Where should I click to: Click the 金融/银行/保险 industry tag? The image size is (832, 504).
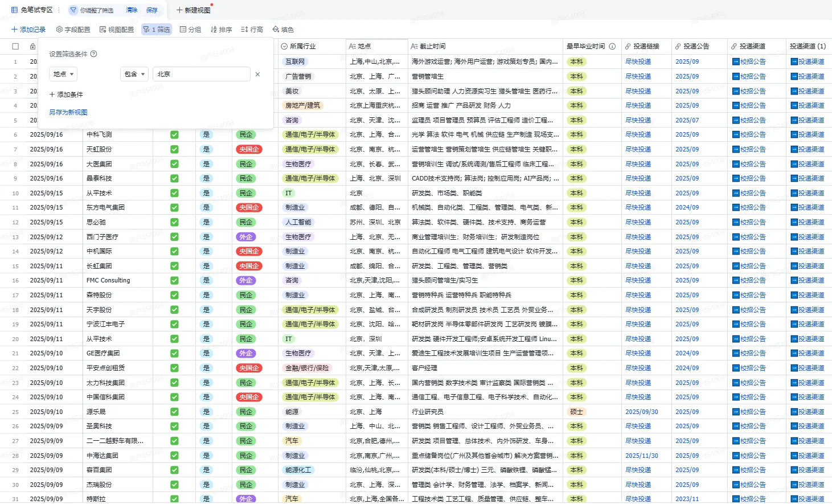(x=308, y=368)
